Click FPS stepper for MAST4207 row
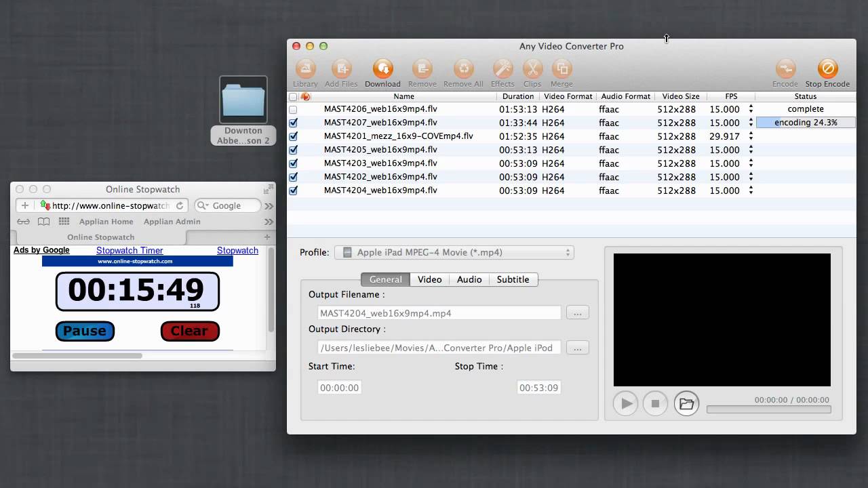The width and height of the screenshot is (868, 488). tap(751, 123)
